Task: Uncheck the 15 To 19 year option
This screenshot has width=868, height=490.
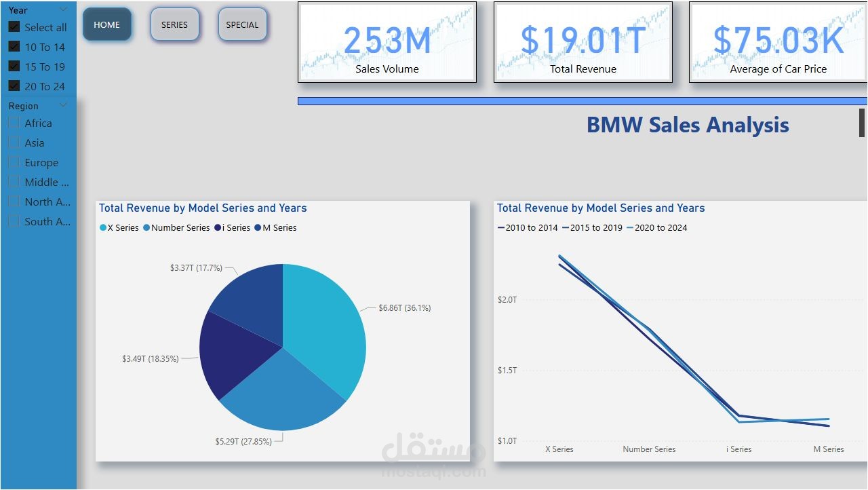Action: tap(14, 67)
